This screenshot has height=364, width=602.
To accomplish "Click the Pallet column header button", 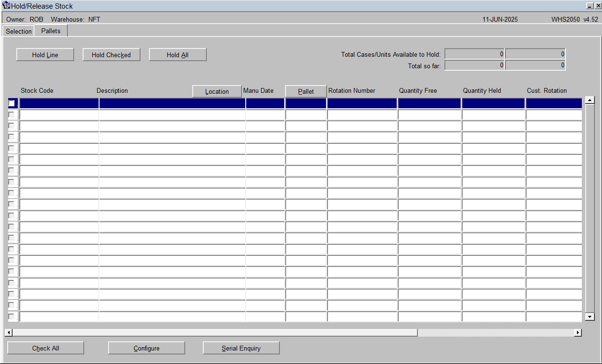I will pos(306,91).
